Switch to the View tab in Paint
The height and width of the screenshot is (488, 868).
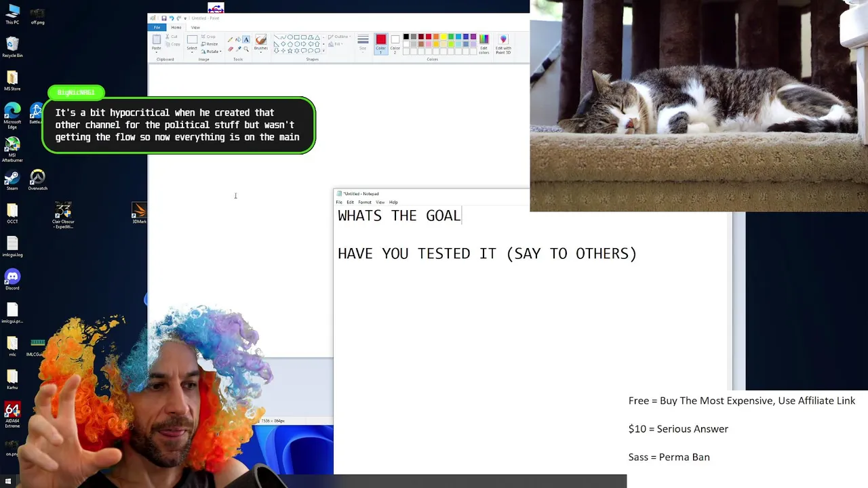pos(195,27)
